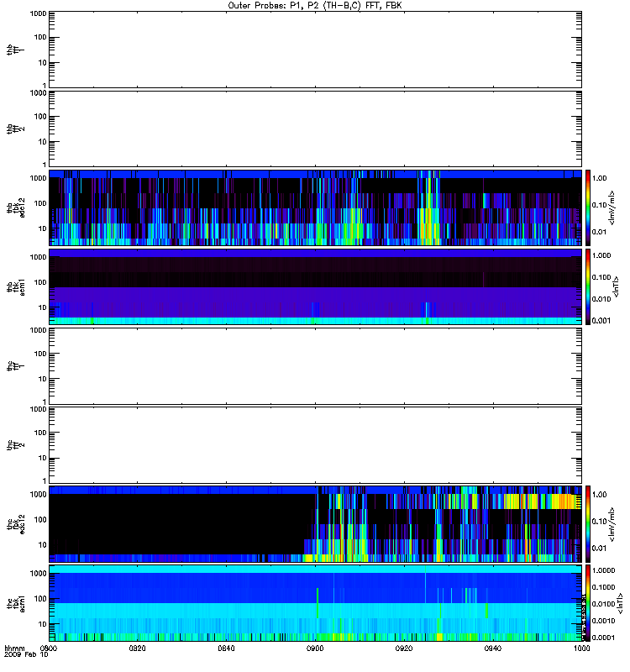Click the '1000' tick of thc edc12 panel

[38, 494]
